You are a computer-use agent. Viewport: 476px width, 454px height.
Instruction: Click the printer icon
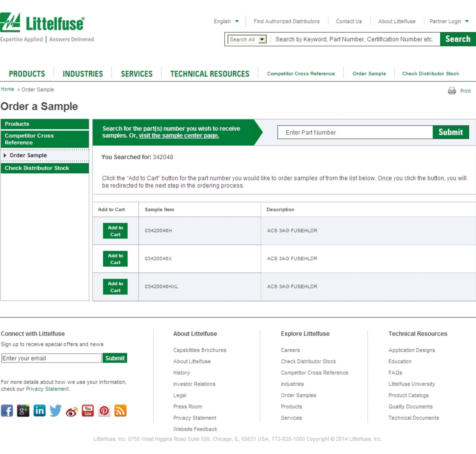click(x=451, y=91)
